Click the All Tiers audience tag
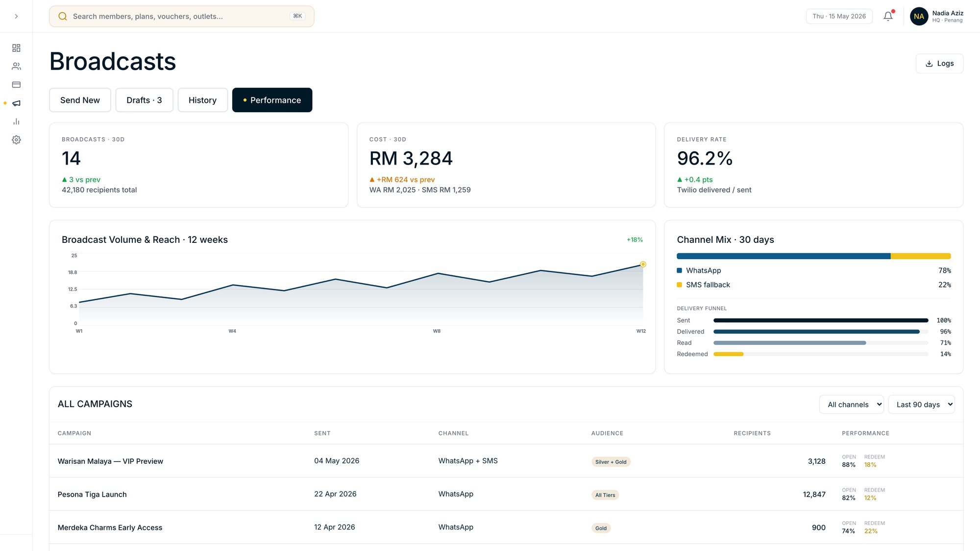Viewport: 980px width, 551px height. coord(605,495)
